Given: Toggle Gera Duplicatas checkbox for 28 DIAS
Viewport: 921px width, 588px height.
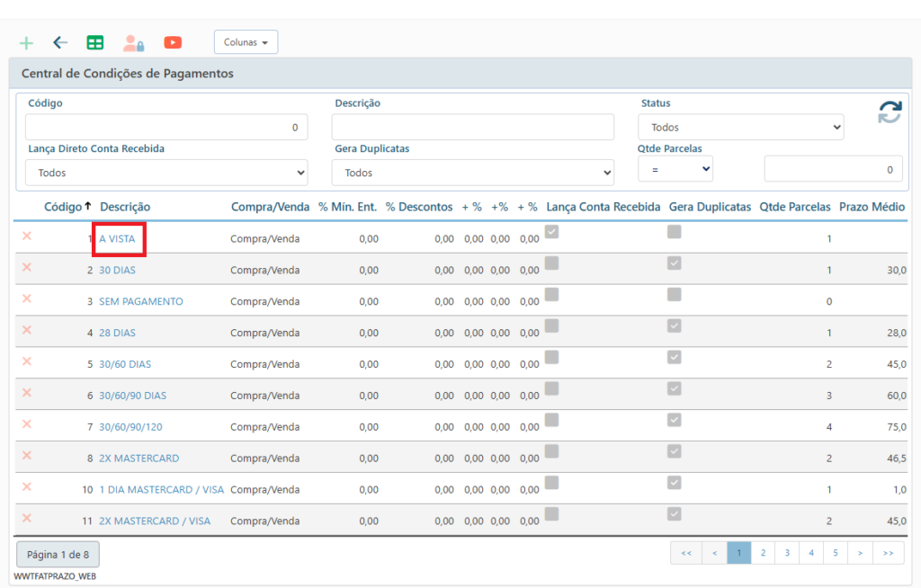Looking at the screenshot, I should pyautogui.click(x=675, y=325).
